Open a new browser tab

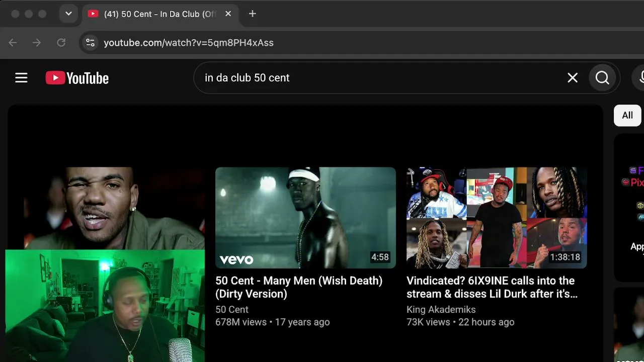pos(253,14)
